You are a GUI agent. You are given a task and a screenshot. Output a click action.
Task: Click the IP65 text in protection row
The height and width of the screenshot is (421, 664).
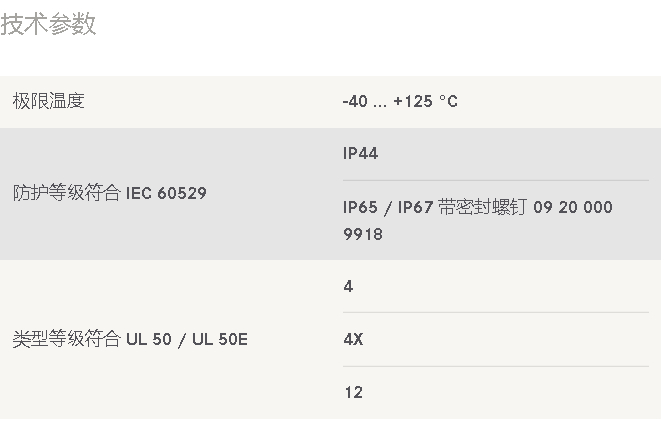click(360, 208)
